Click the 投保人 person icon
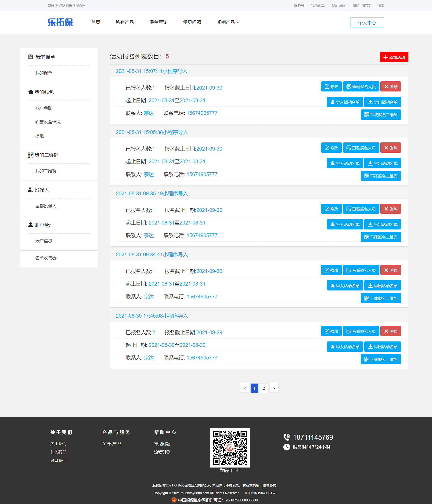Image resolution: width=432 pixels, height=504 pixels. click(x=30, y=190)
